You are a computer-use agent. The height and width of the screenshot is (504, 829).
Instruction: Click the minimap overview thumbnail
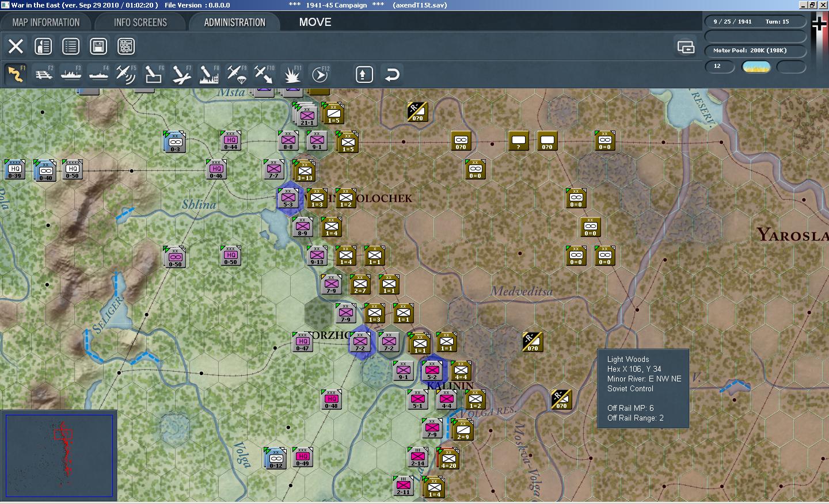coord(59,456)
